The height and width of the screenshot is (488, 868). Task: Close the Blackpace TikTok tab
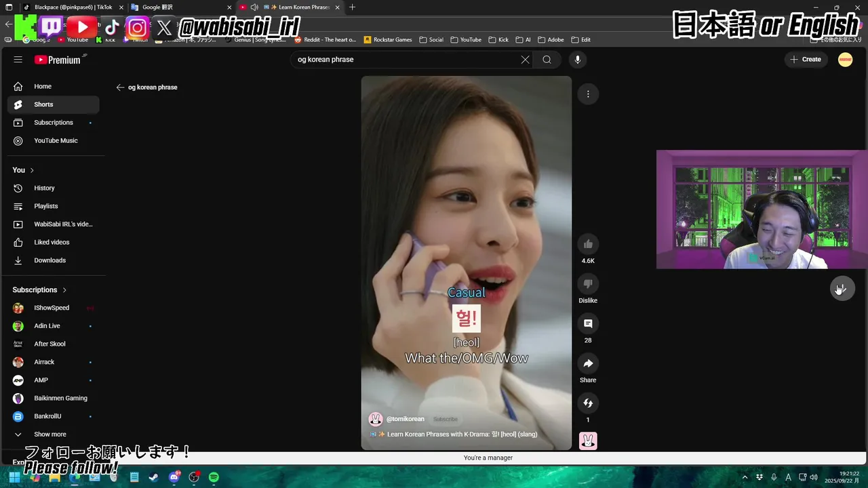(x=120, y=7)
